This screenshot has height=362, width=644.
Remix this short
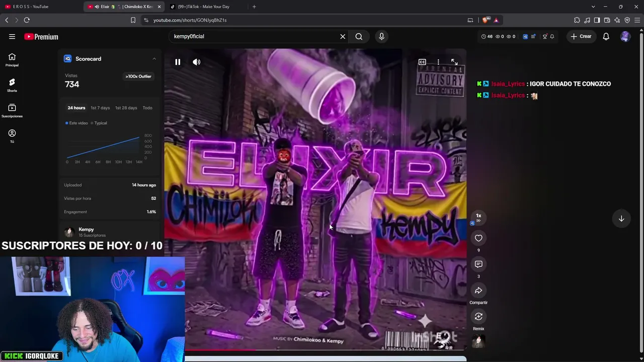[478, 316]
